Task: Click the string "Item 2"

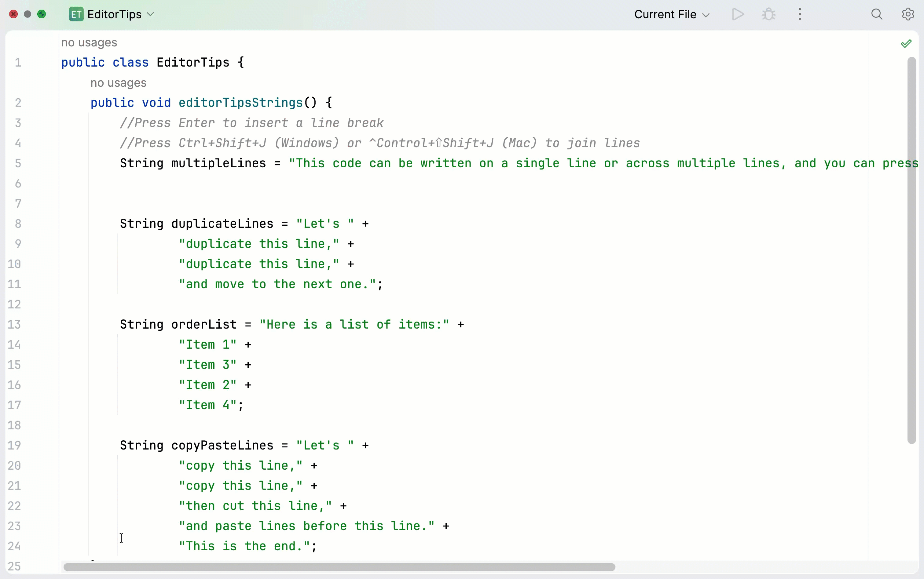Action: click(x=208, y=385)
